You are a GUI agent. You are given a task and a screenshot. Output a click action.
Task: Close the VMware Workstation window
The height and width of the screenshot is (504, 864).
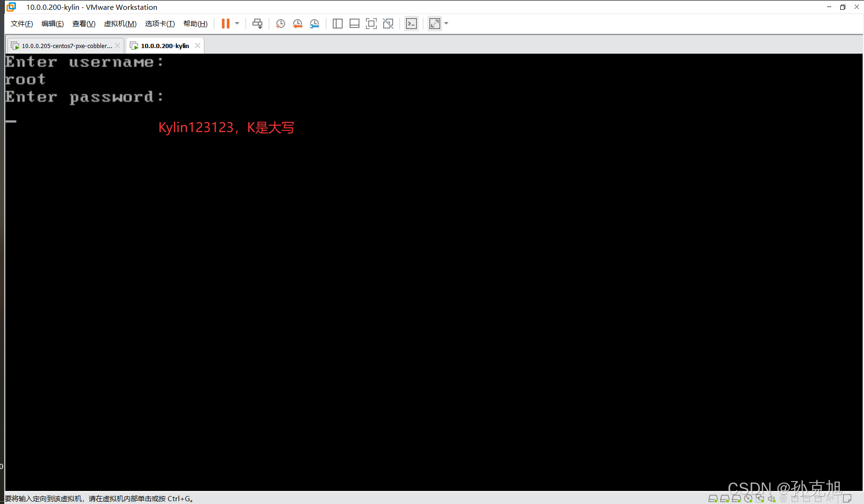[x=857, y=7]
